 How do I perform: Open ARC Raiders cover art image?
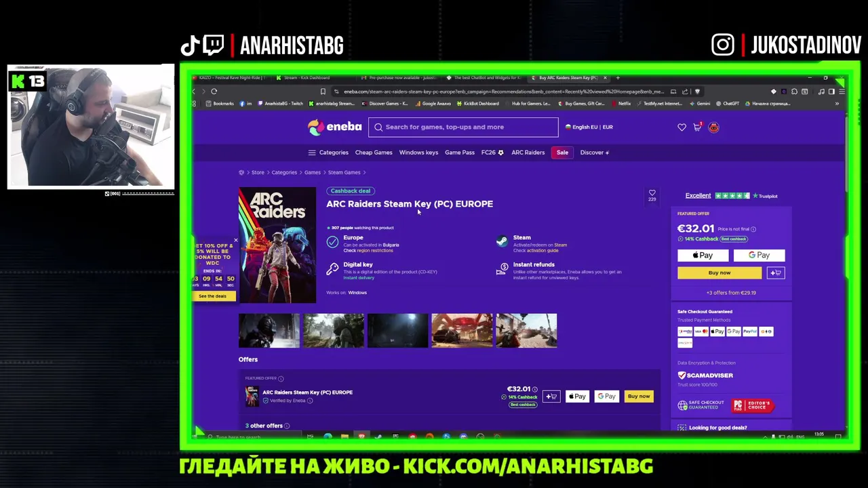click(277, 245)
